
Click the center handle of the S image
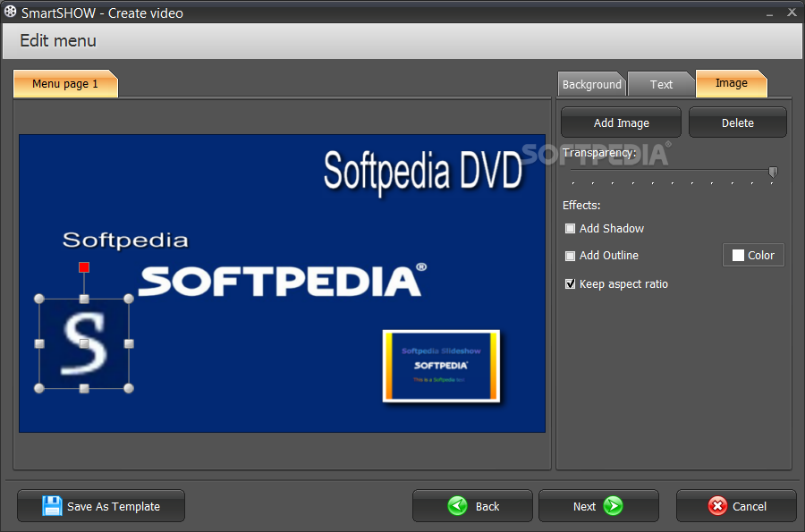(84, 343)
